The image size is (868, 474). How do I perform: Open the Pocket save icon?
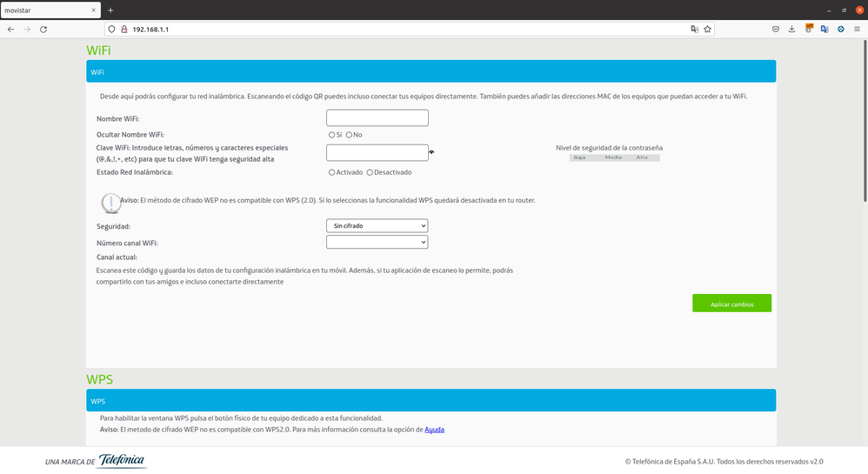(x=776, y=30)
